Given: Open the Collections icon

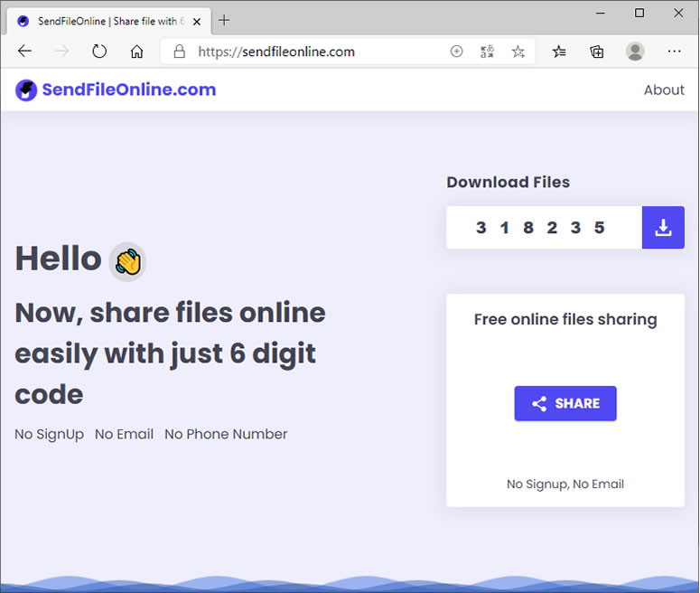Looking at the screenshot, I should tap(596, 52).
